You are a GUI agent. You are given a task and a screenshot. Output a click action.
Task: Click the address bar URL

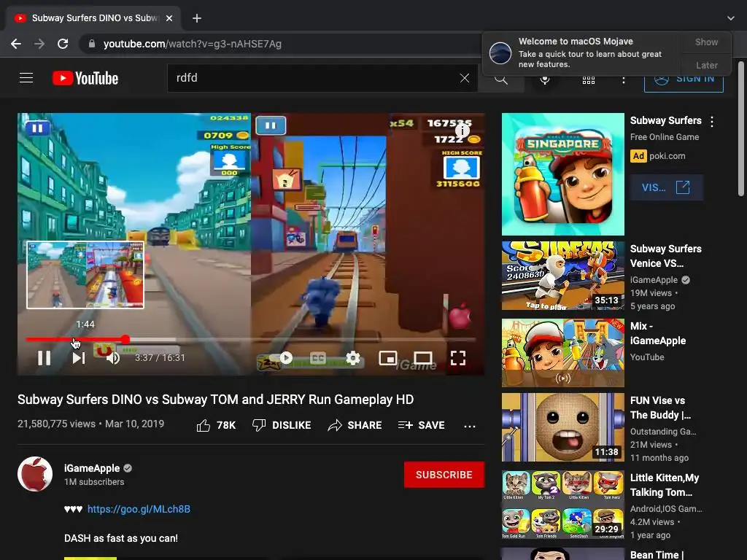pos(193,44)
